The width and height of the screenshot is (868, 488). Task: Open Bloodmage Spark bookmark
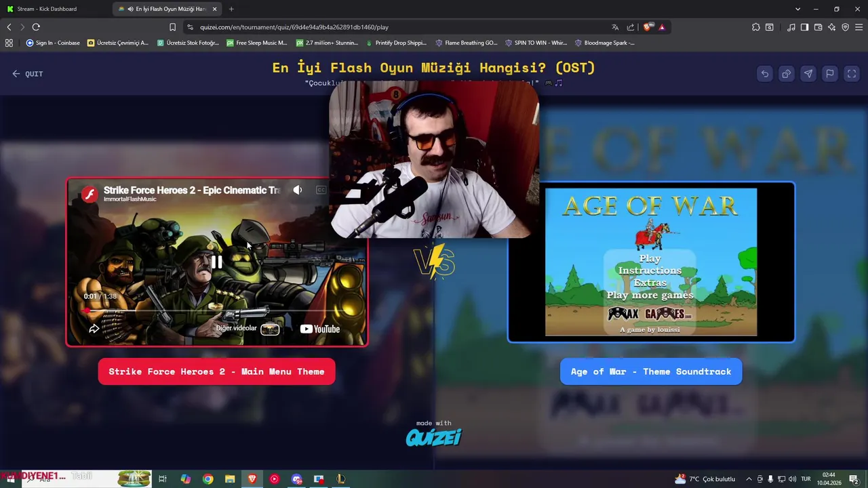[x=605, y=43]
